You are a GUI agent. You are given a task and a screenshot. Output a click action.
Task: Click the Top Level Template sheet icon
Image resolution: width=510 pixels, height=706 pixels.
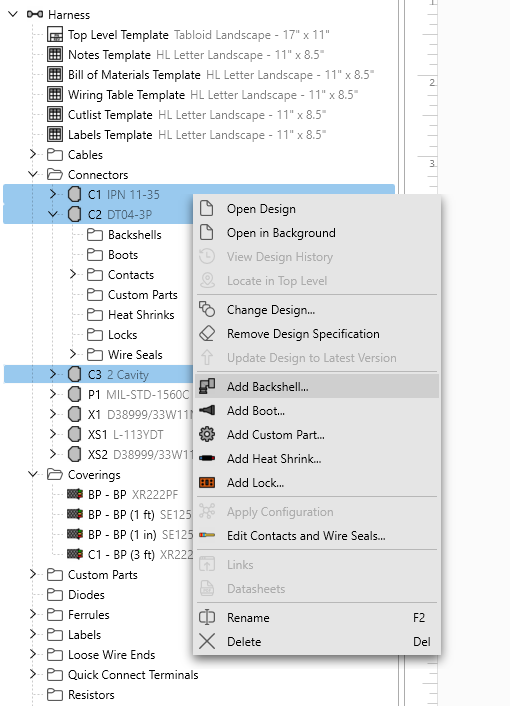(x=55, y=35)
